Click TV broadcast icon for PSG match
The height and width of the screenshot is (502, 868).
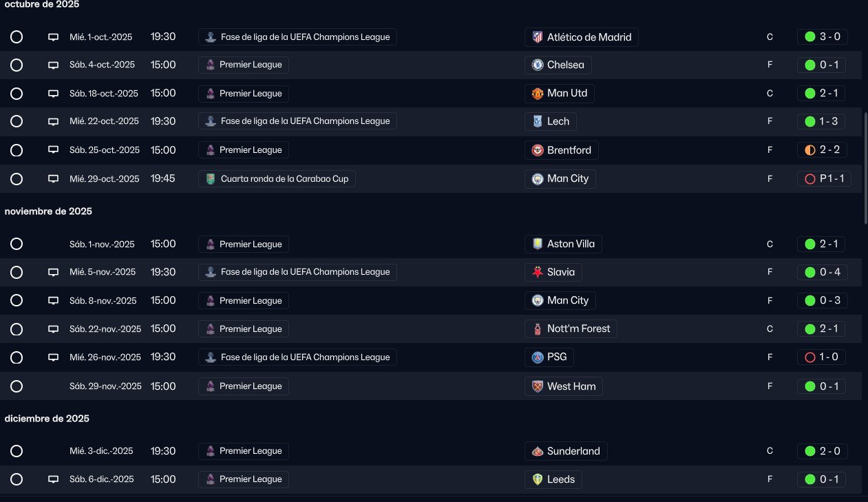coord(53,357)
